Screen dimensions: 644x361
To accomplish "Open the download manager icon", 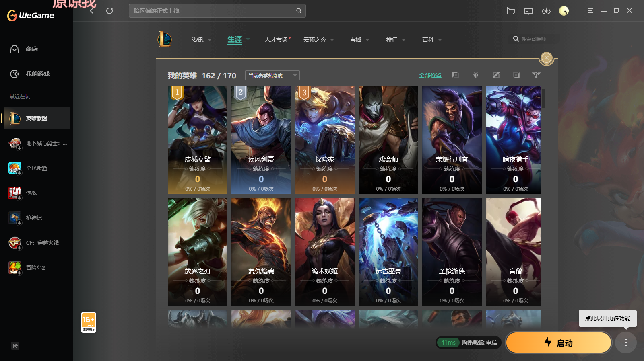I will coord(546,11).
